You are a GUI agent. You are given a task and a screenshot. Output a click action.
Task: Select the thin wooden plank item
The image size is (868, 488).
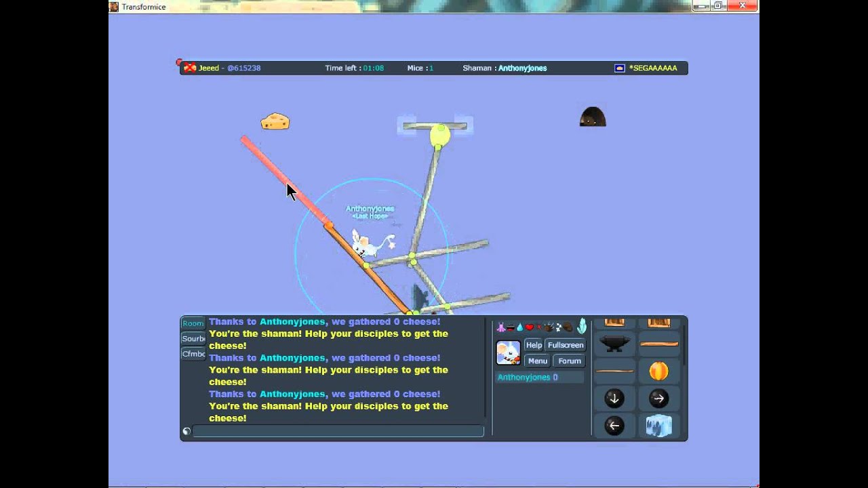pos(614,371)
